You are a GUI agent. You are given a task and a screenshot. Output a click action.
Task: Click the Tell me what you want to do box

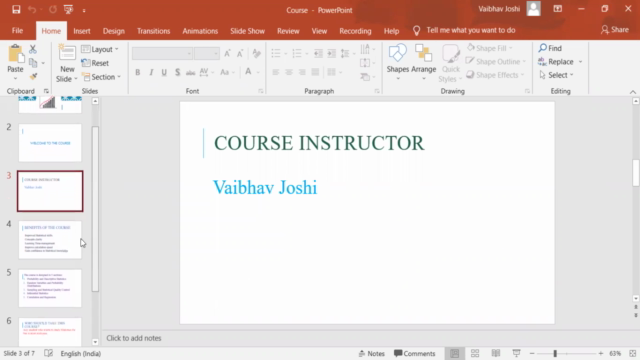[471, 30]
